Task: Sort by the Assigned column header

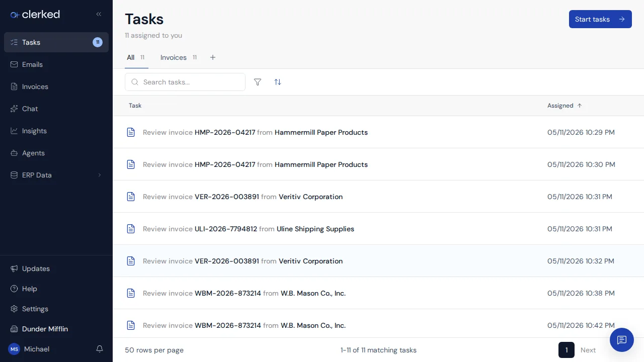Action: pyautogui.click(x=565, y=106)
